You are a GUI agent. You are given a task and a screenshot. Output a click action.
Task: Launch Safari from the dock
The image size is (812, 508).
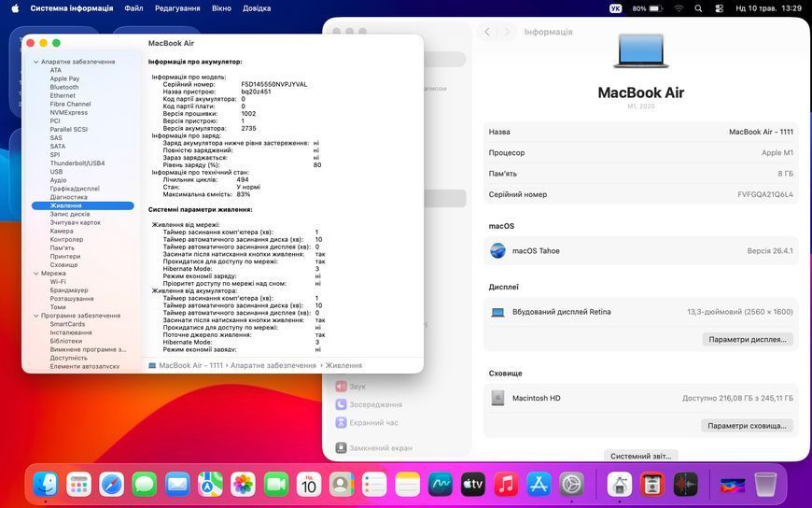[112, 486]
